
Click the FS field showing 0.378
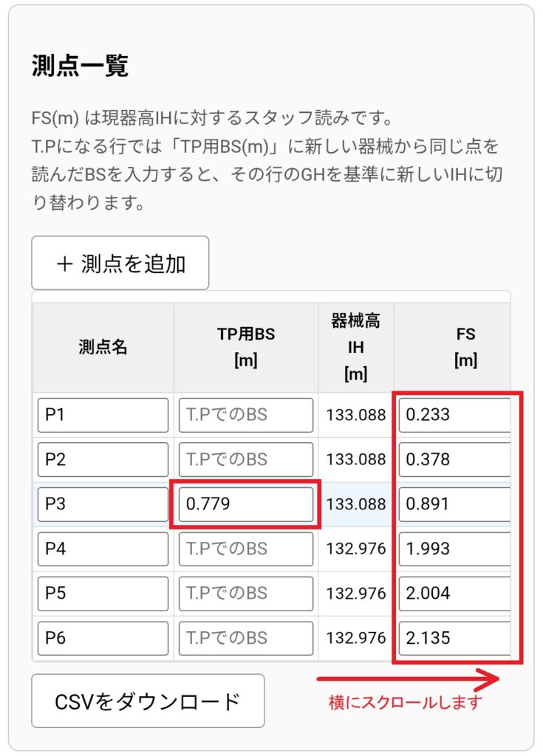click(x=454, y=459)
